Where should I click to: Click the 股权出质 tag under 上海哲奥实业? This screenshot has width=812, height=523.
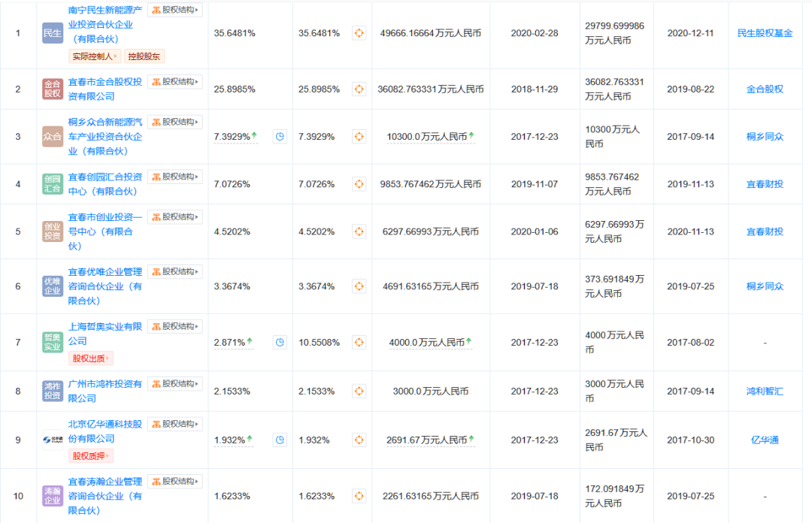click(x=92, y=358)
